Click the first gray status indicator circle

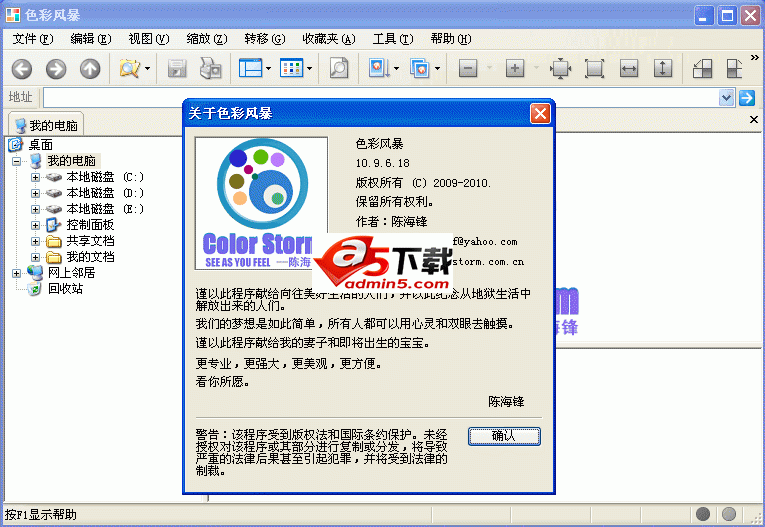703,514
